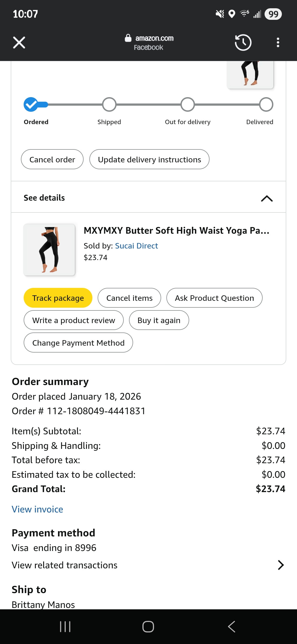297x644 pixels.
Task: Choose Write a product review
Action: click(x=74, y=320)
